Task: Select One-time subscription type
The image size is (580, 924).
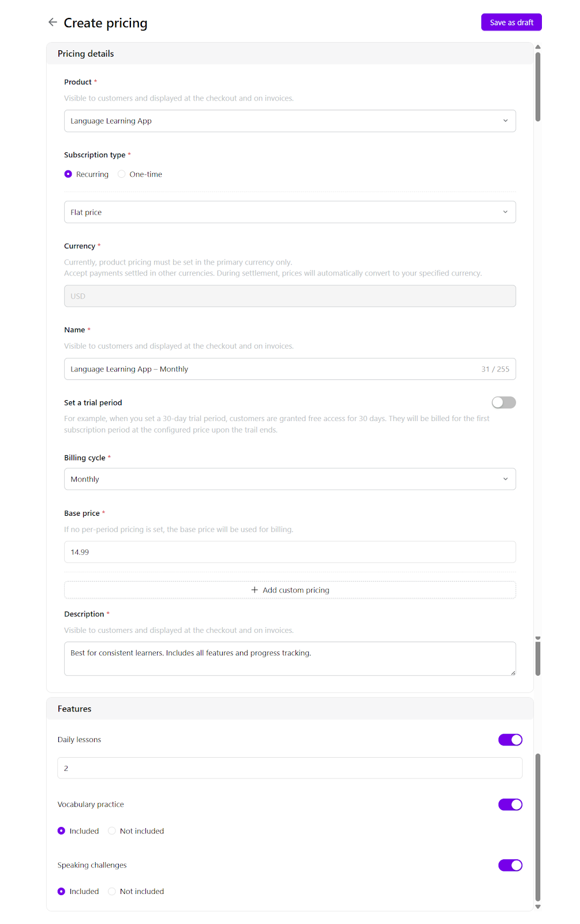Action: coord(122,174)
